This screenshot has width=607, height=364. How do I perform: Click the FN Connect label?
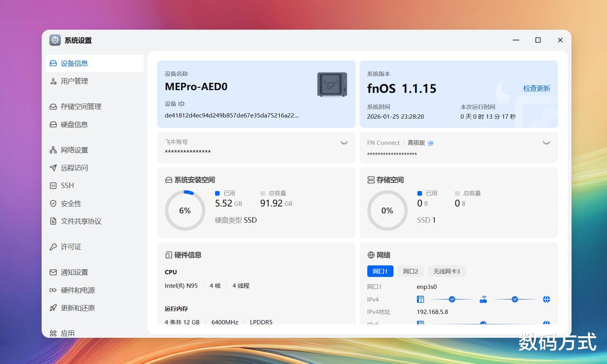383,143
